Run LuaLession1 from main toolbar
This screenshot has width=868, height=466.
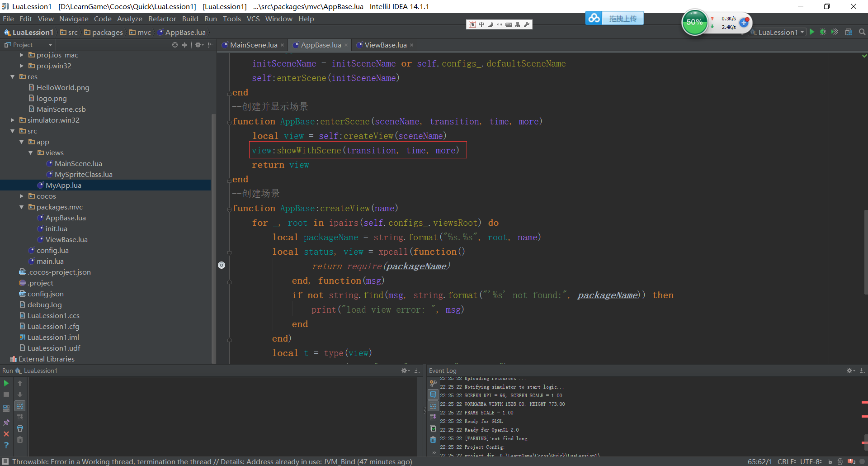pyautogui.click(x=812, y=32)
